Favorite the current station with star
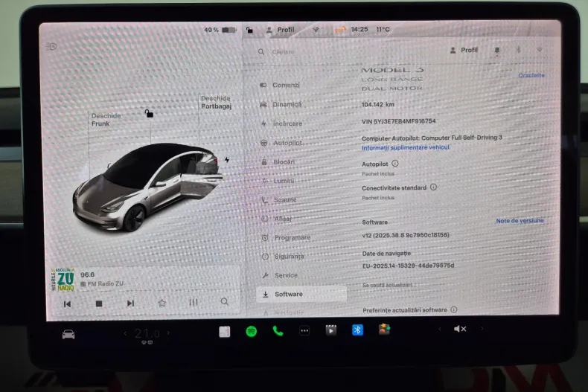This screenshot has width=588, height=392. tap(162, 303)
